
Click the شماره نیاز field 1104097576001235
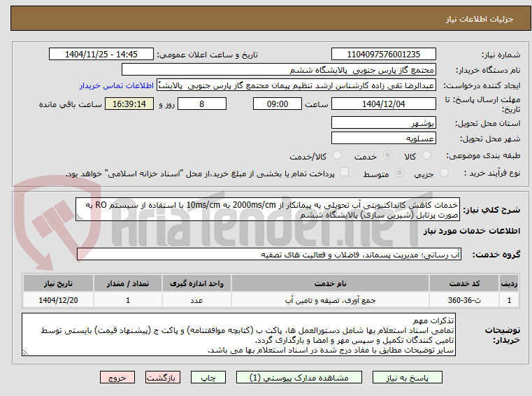(383, 55)
